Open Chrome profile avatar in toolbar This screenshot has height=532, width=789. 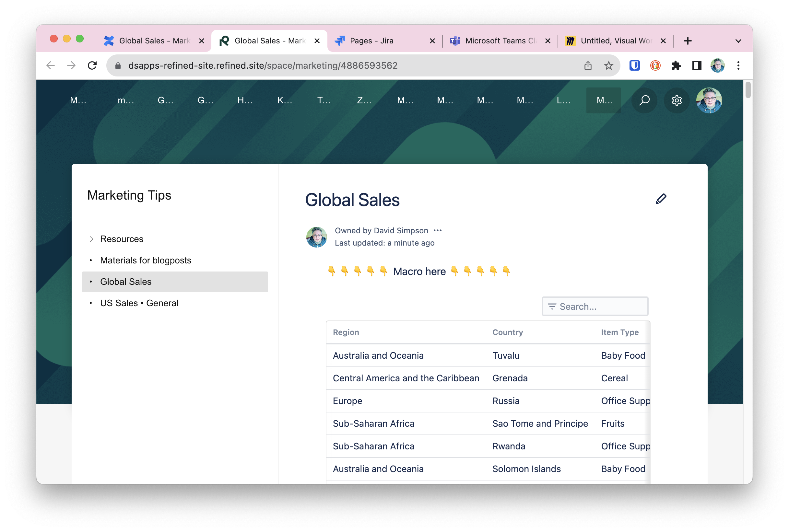point(717,65)
